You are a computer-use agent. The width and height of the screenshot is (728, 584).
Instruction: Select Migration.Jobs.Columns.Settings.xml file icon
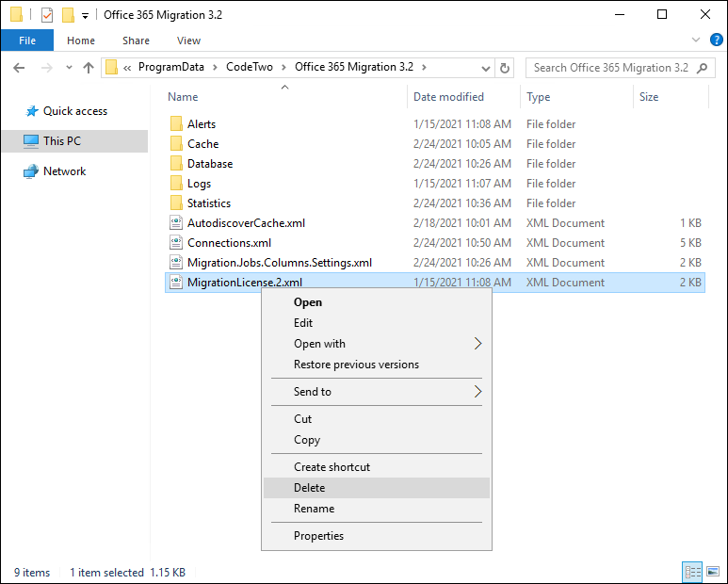tap(176, 262)
